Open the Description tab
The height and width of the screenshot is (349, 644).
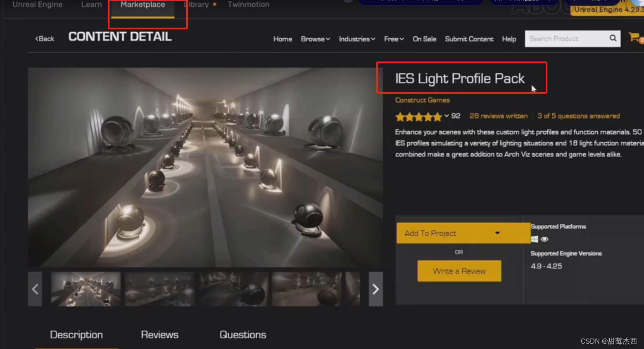click(x=76, y=335)
